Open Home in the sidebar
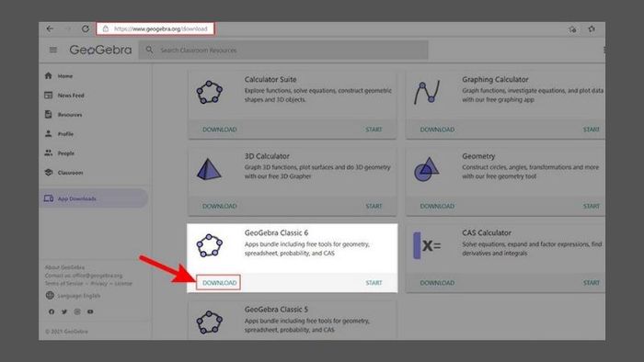The width and height of the screenshot is (644, 362). (x=65, y=76)
